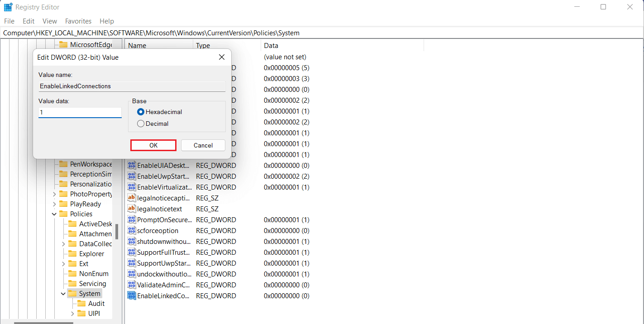Click the REG_SZ icon beside legalnoticetext
The image size is (644, 324).
[131, 209]
